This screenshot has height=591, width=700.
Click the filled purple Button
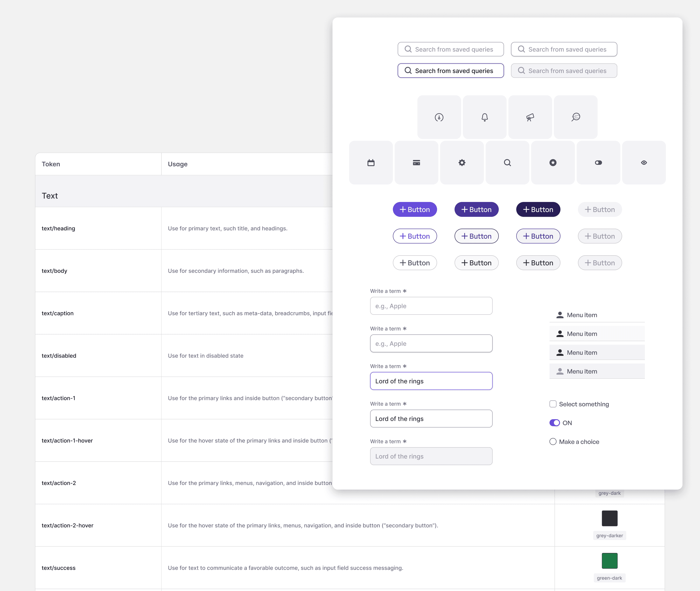click(x=415, y=209)
